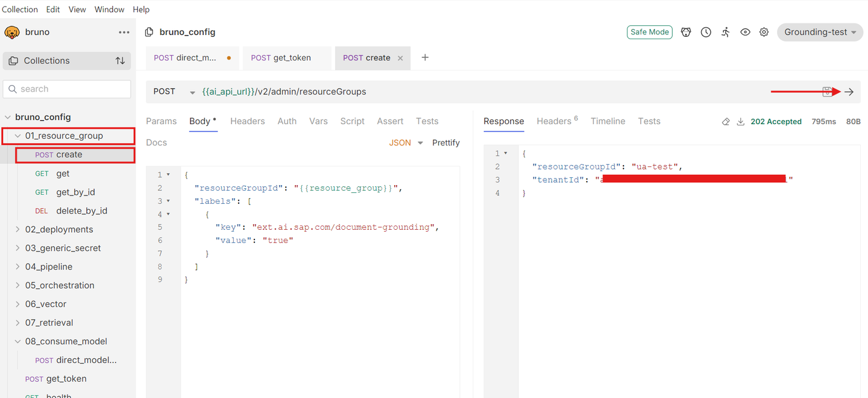The image size is (868, 398).
Task: Click the running-man runner icon
Action: point(726,33)
